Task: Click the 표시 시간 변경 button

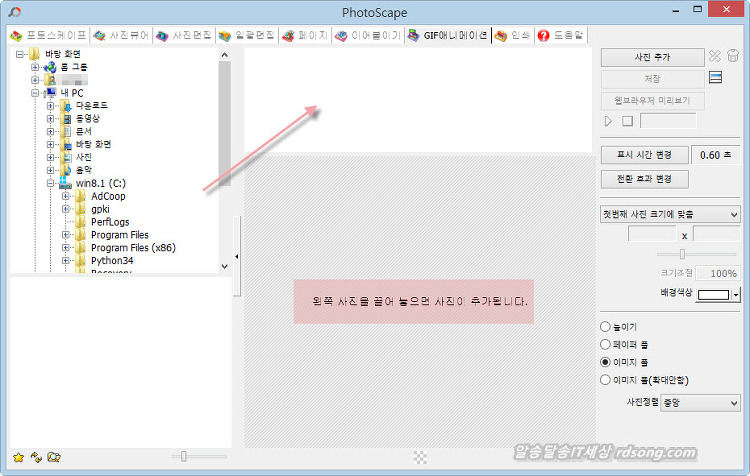Action: click(x=643, y=155)
